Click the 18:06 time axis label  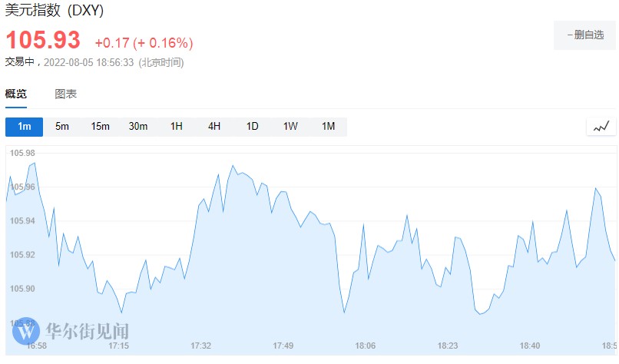point(365,346)
